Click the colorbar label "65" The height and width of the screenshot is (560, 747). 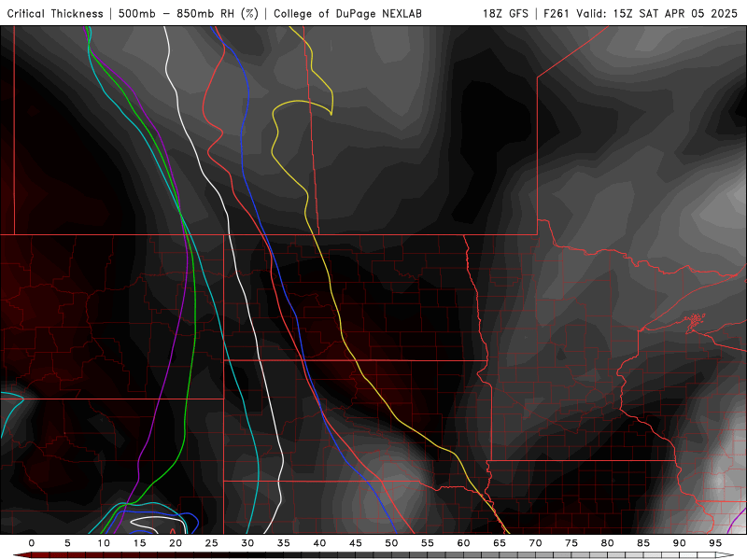500,543
